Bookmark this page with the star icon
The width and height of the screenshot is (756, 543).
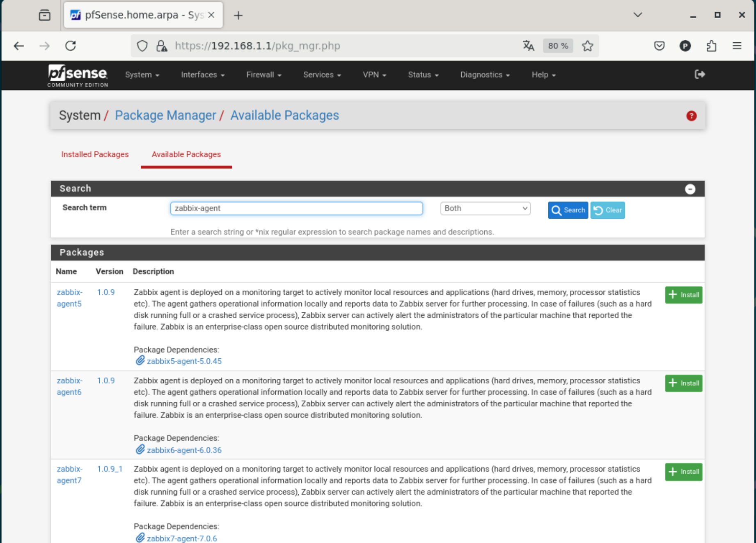(587, 46)
